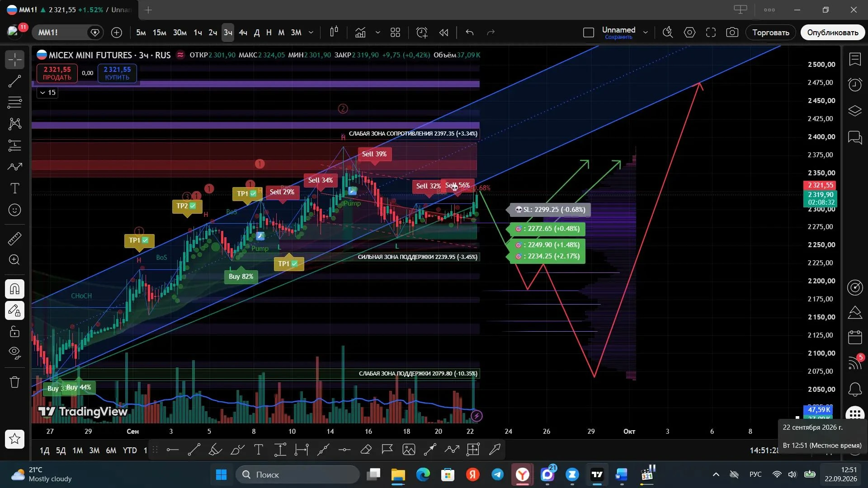
Task: Select the ruler measure tool
Action: pyautogui.click(x=14, y=239)
